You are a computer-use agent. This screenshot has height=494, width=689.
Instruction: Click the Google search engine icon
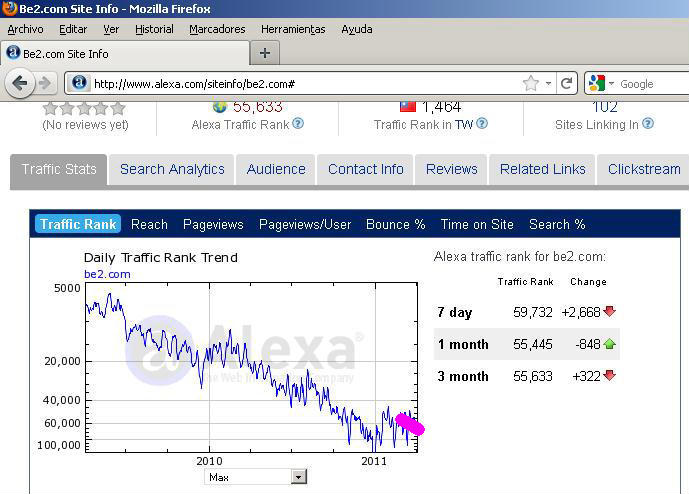point(597,83)
